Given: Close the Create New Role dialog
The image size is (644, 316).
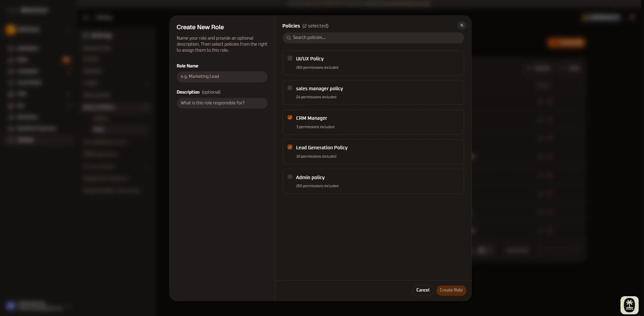Looking at the screenshot, I should [462, 25].
